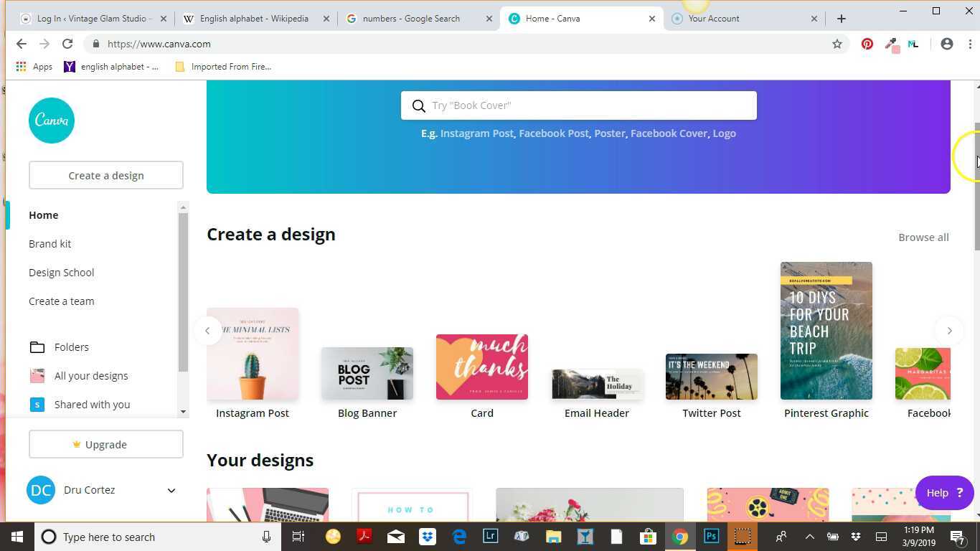Open the english alphabet bookmark
The height and width of the screenshot is (551, 980).
click(111, 67)
